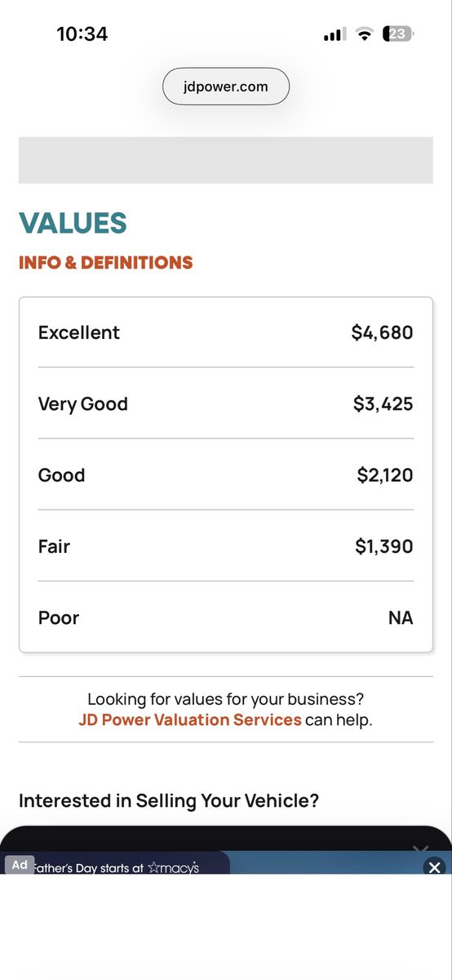Tap the Ad label badge
Image resolution: width=452 pixels, height=980 pixels.
click(x=20, y=864)
